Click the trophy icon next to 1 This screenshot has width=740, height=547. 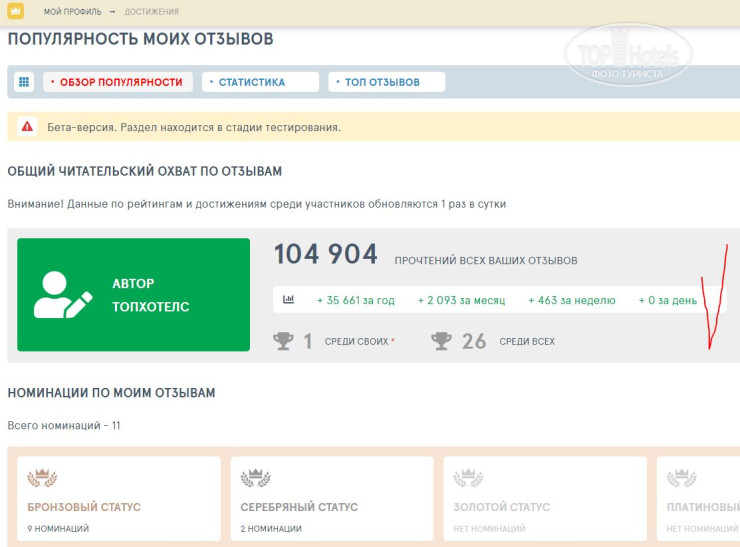tap(283, 341)
